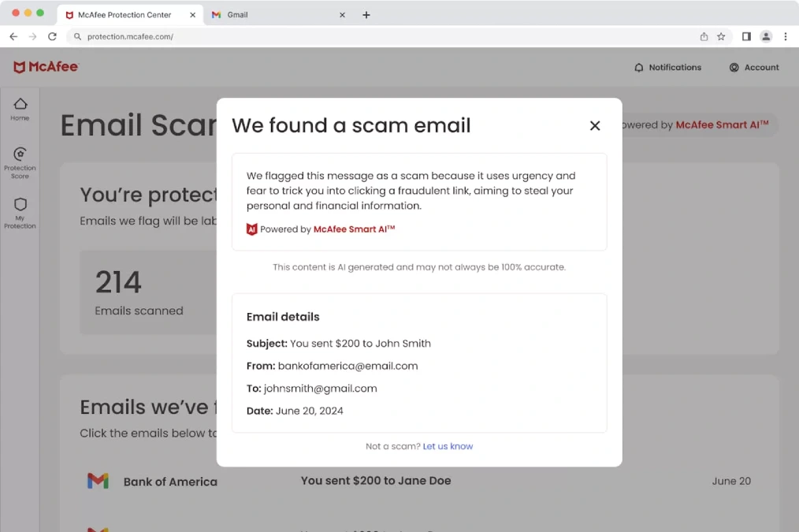799x532 pixels.
Task: Open the My Protection section
Action: (20, 211)
